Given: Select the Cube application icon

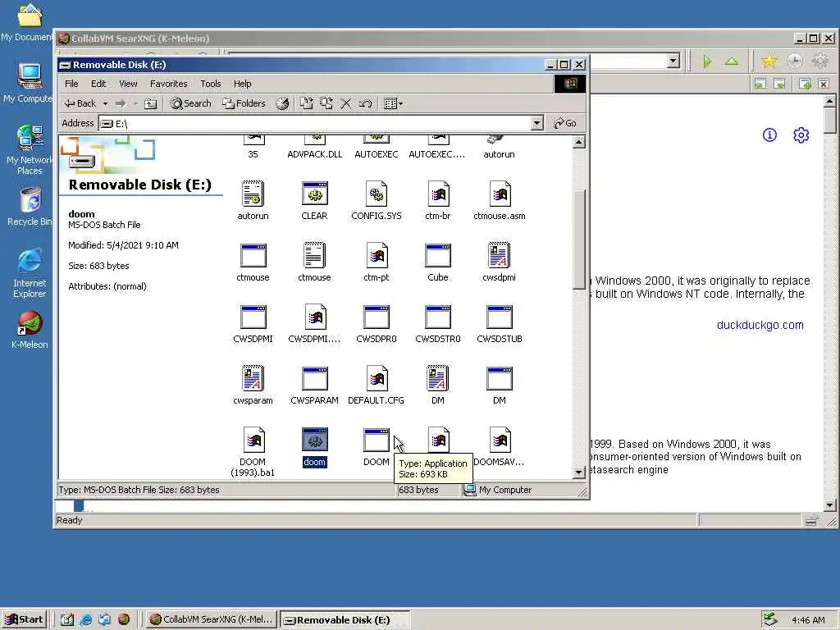Looking at the screenshot, I should [438, 262].
